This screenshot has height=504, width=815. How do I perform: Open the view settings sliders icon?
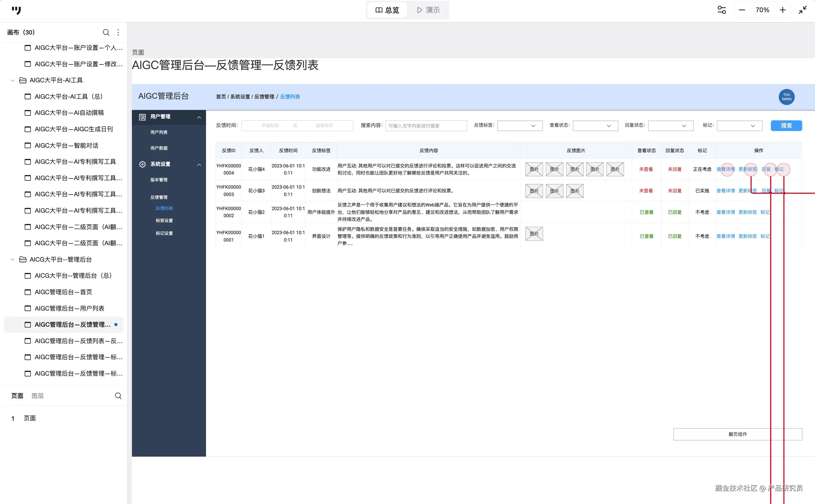point(722,10)
